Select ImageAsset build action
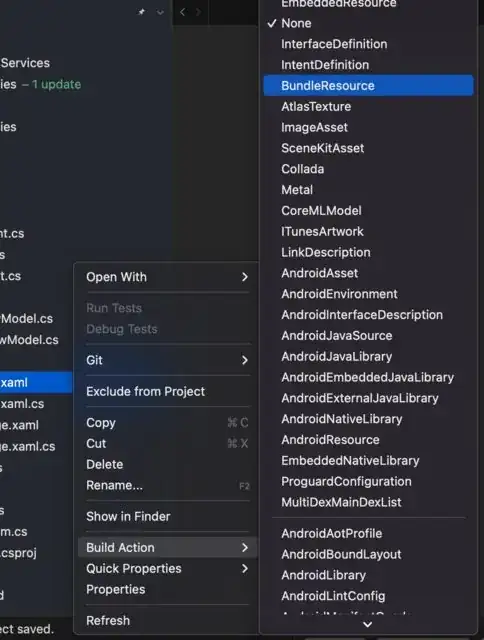Viewport: 484px width, 640px height. (x=368, y=127)
